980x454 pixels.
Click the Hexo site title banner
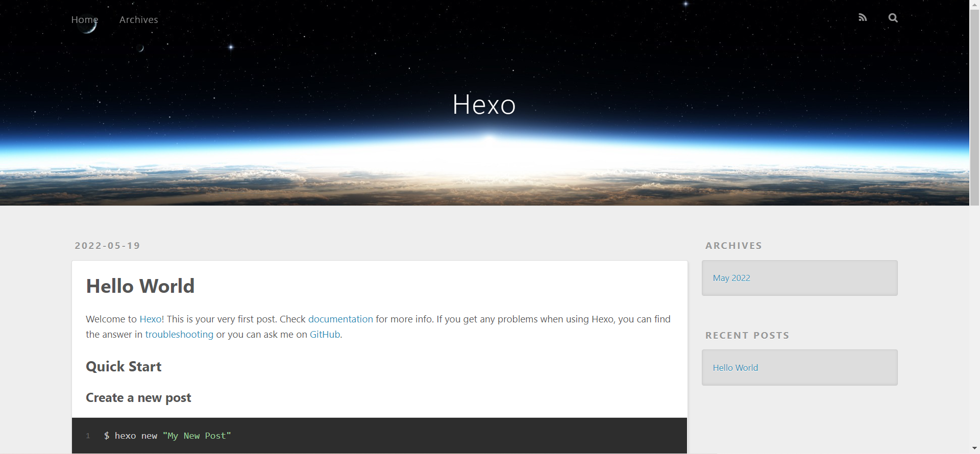click(484, 104)
